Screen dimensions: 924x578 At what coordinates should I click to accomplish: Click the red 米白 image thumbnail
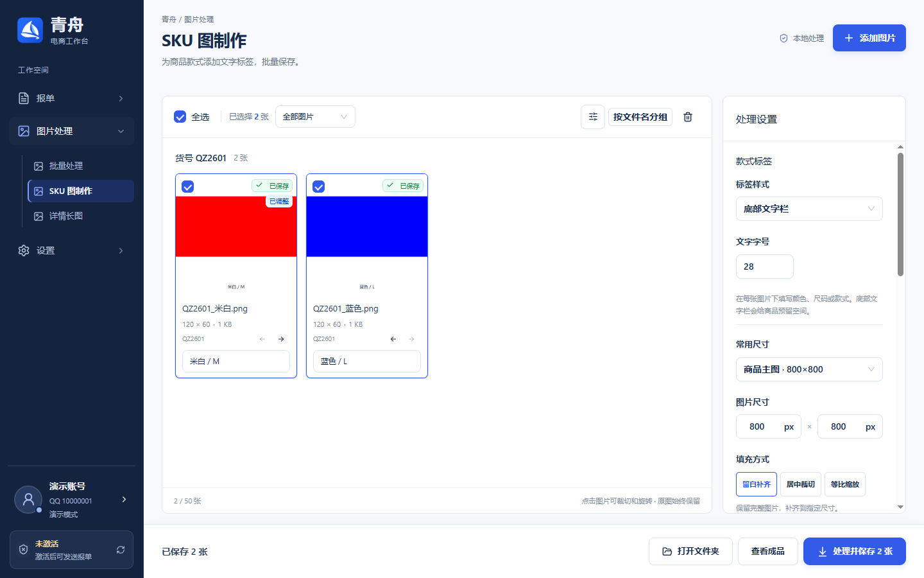point(236,227)
